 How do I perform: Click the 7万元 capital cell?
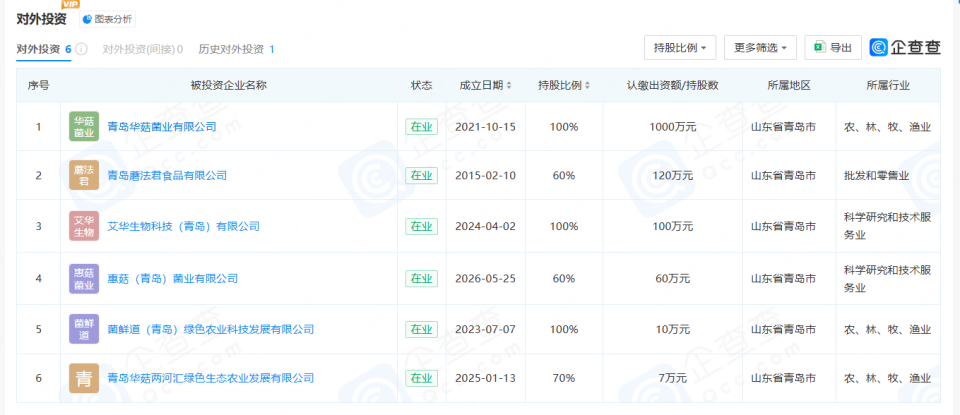[672, 378]
